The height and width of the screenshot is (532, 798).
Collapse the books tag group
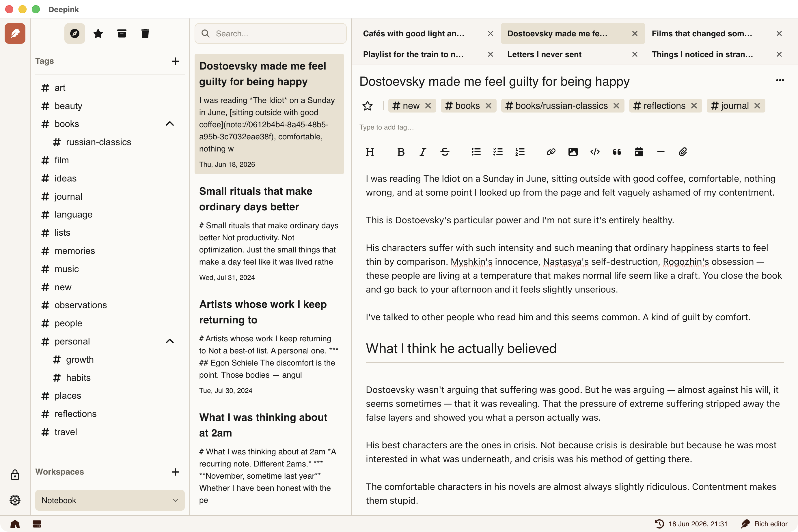click(x=170, y=124)
